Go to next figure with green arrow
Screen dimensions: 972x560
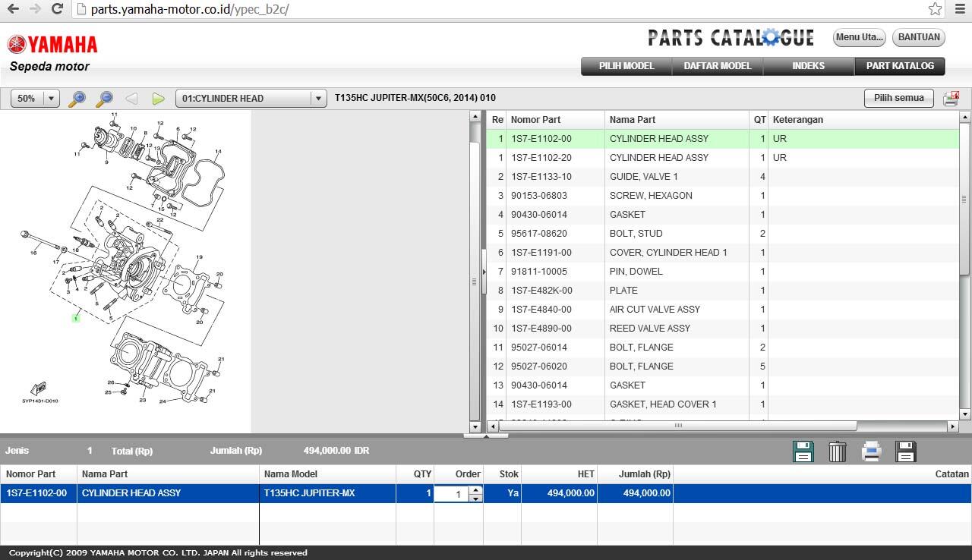[x=158, y=99]
